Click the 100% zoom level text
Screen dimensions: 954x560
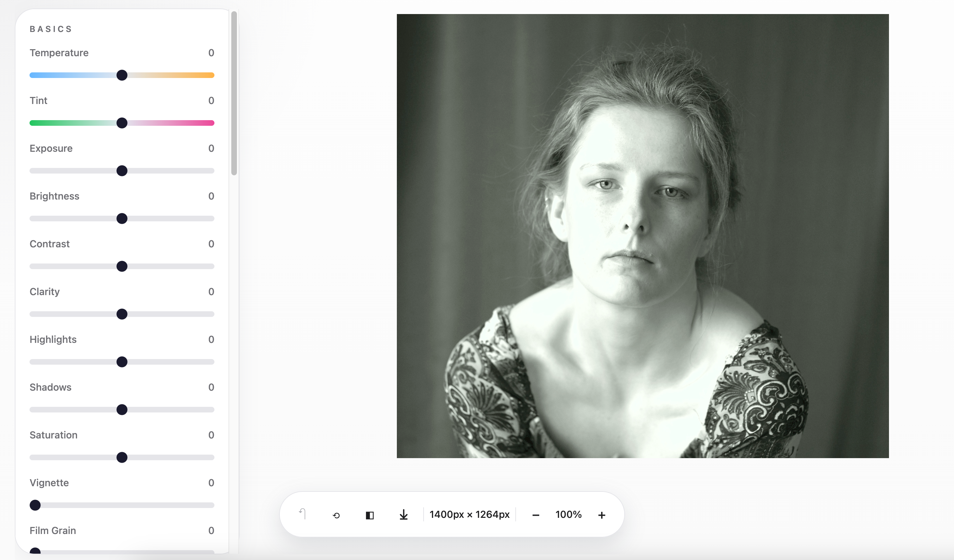coord(568,515)
